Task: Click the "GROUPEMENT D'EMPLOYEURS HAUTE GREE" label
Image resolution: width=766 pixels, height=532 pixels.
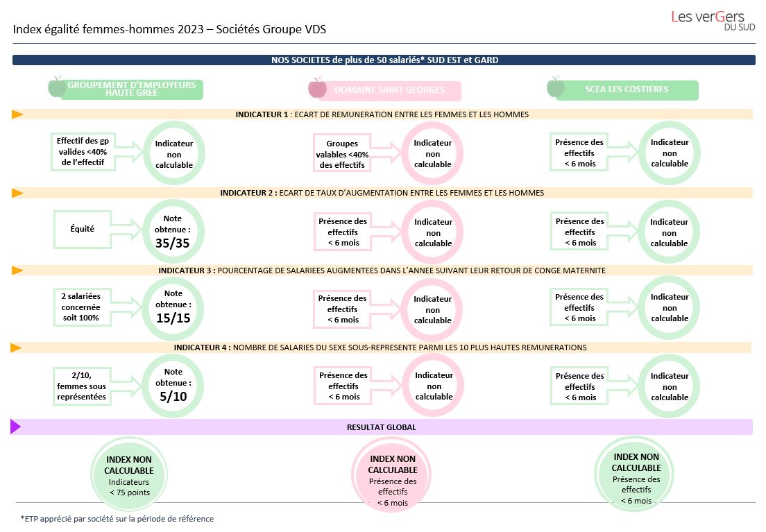Action: pos(131,89)
